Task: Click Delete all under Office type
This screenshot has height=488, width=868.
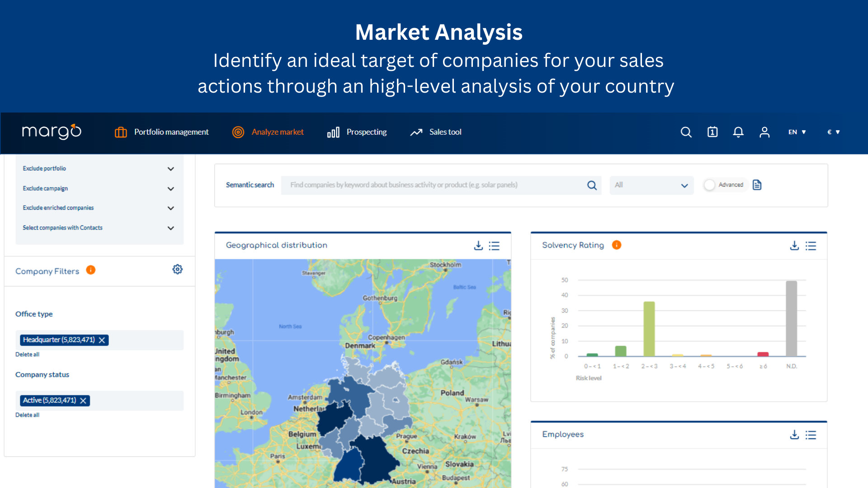Action: [x=27, y=354]
